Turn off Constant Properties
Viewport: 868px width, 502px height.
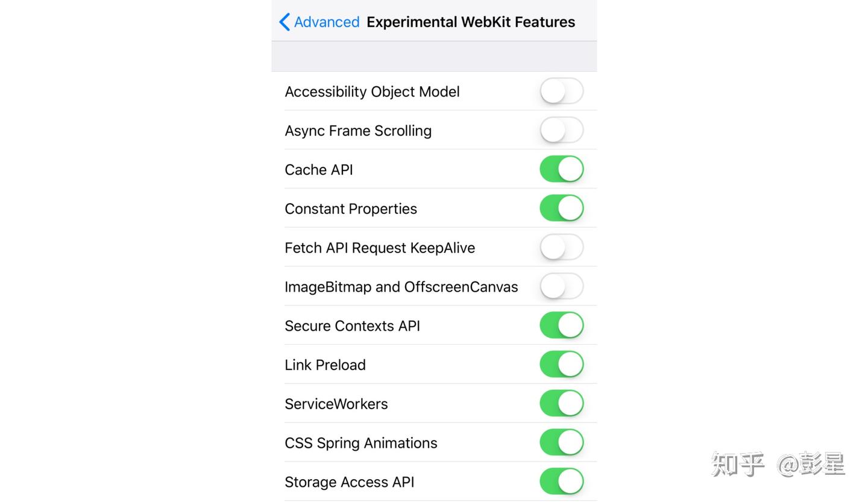561,208
